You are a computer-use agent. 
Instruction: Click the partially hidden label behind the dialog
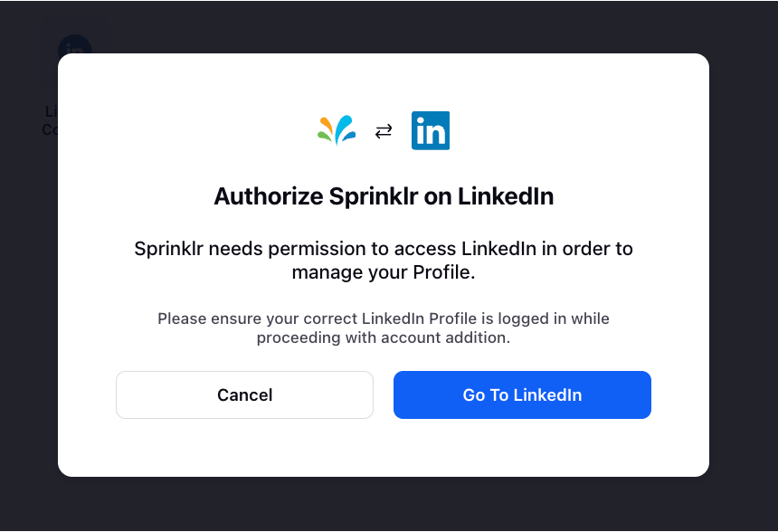(50, 120)
